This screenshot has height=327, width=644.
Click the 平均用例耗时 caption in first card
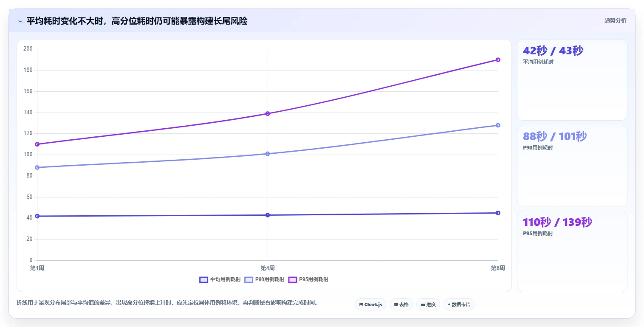[x=538, y=62]
